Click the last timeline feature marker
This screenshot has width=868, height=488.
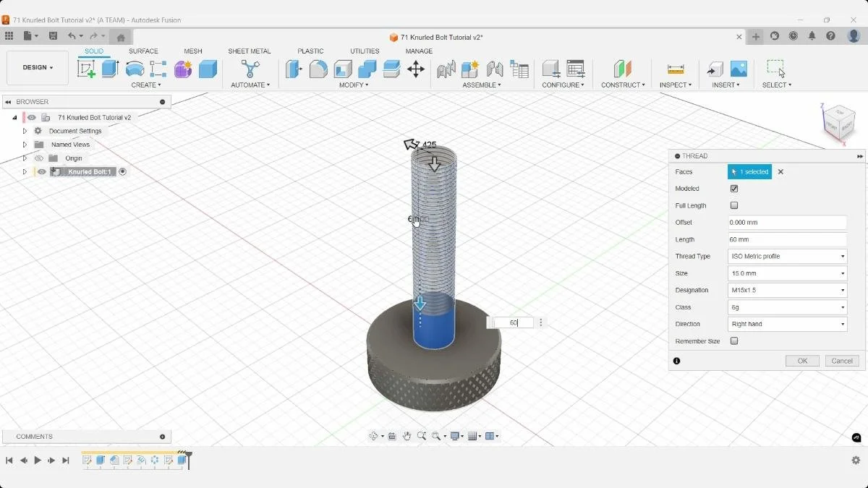click(182, 460)
